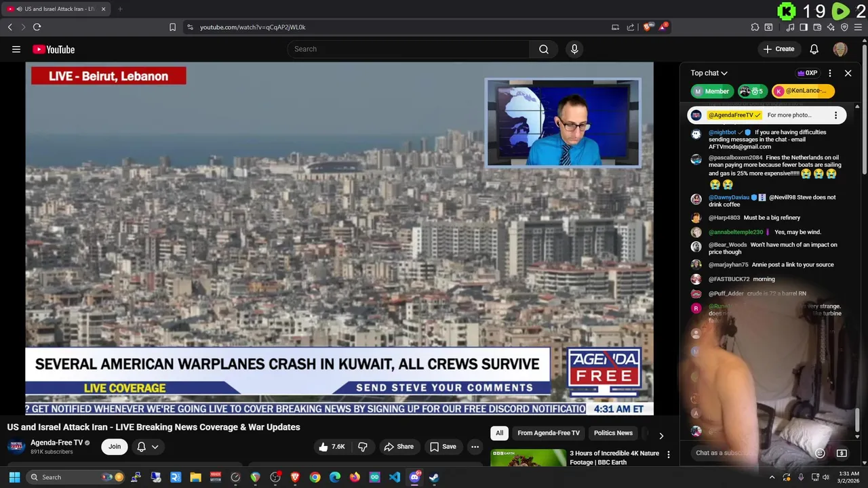Open the YouTube account avatar menu
This screenshot has width=868, height=488.
coord(840,49)
